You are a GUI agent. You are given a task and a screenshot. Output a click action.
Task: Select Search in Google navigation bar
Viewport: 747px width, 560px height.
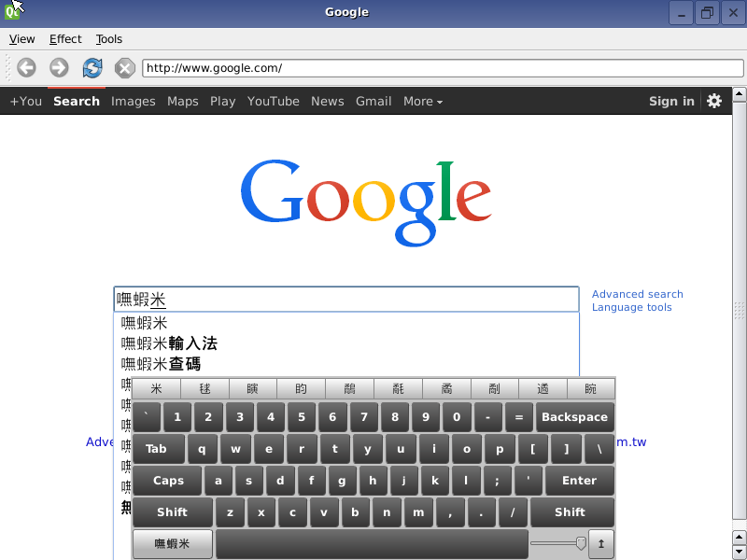(77, 102)
